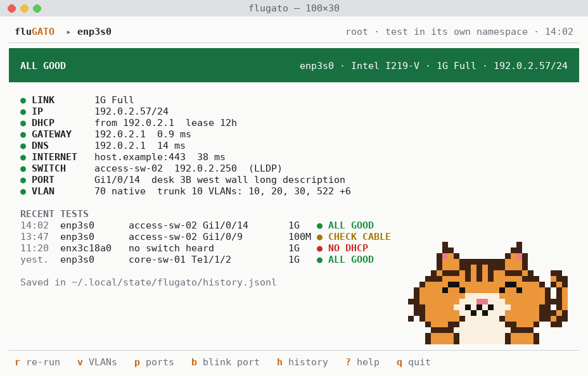Click the green status dot beside GATEWAY

click(x=23, y=135)
